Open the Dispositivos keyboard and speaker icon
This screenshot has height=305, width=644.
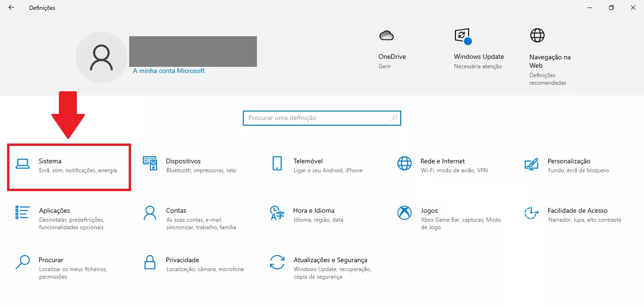click(x=150, y=163)
